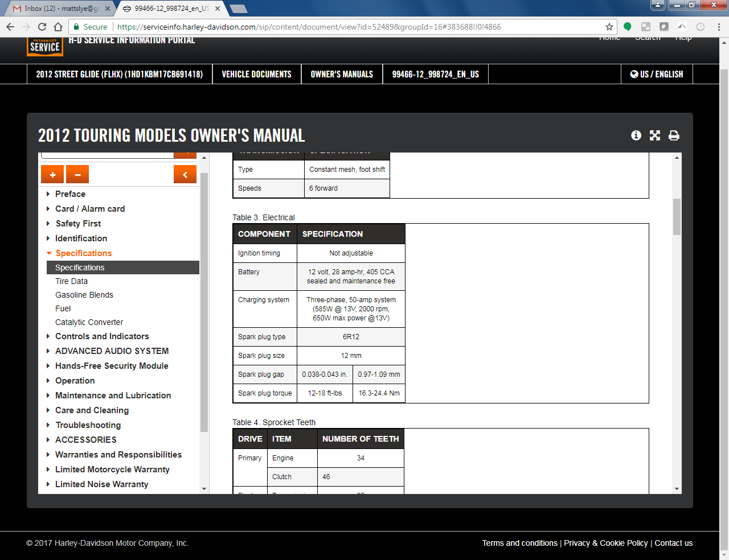Expand Maintenance and Lubrication chapter
The image size is (729, 560).
click(x=113, y=396)
